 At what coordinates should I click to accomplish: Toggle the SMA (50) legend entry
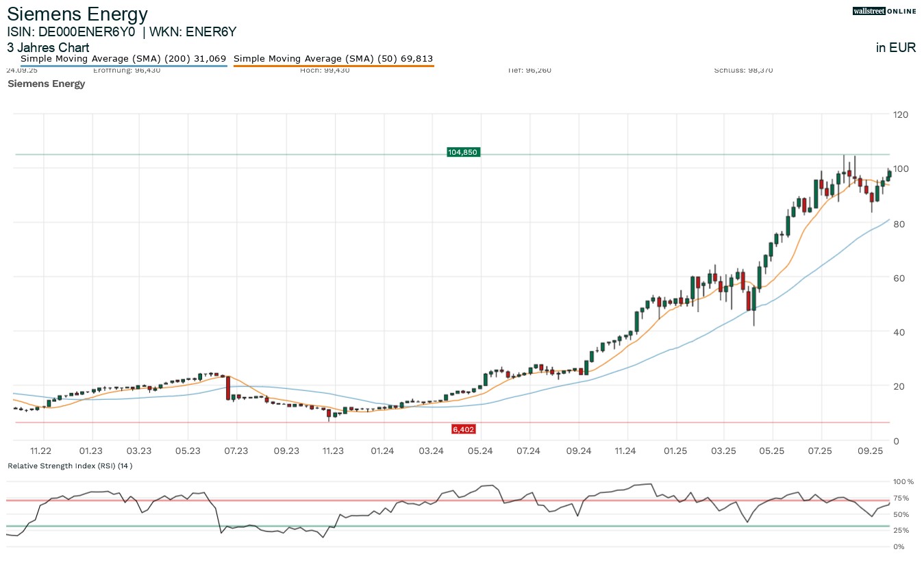(x=334, y=59)
